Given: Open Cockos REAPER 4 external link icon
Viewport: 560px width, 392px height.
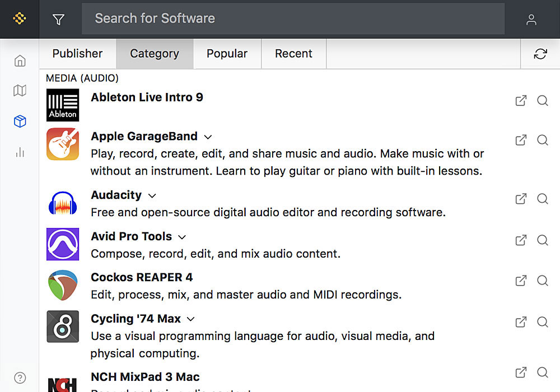Looking at the screenshot, I should [x=521, y=281].
